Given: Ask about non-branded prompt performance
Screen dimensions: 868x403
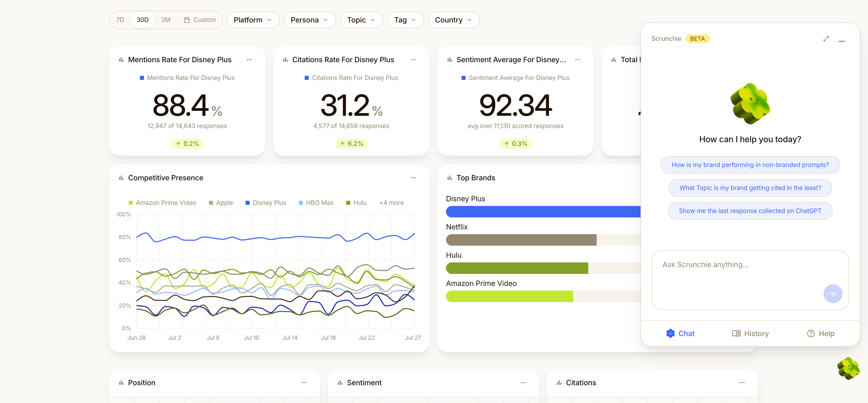Looking at the screenshot, I should (x=750, y=165).
